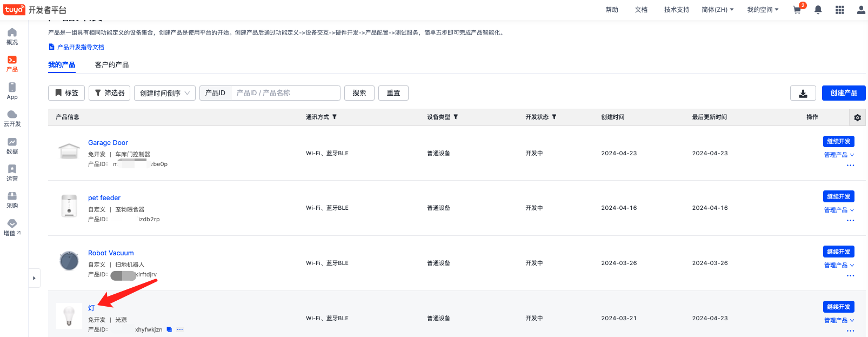Screen dimensions: 868x337
Task: Filter by 通讯方式 column funnel
Action: (x=335, y=117)
